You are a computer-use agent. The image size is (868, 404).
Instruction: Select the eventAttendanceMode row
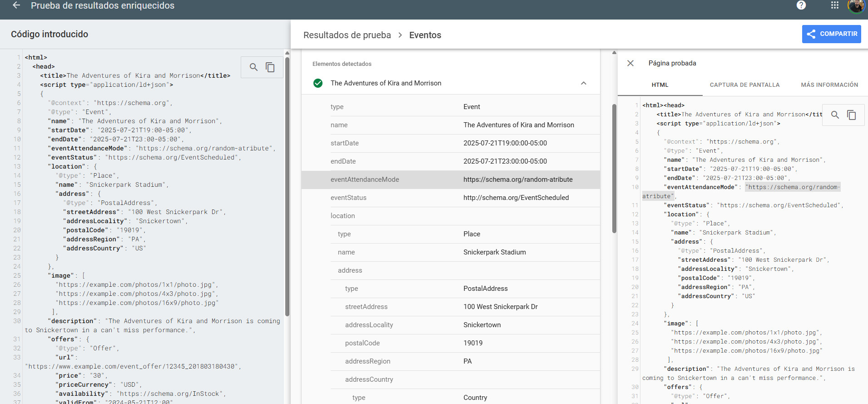coord(451,180)
